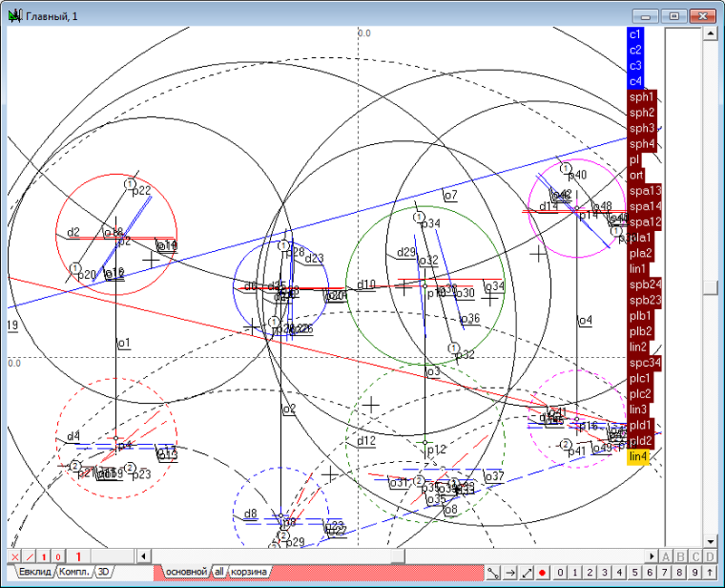The width and height of the screenshot is (725, 588).
Task: Select sph2 in the object list
Action: (x=642, y=112)
